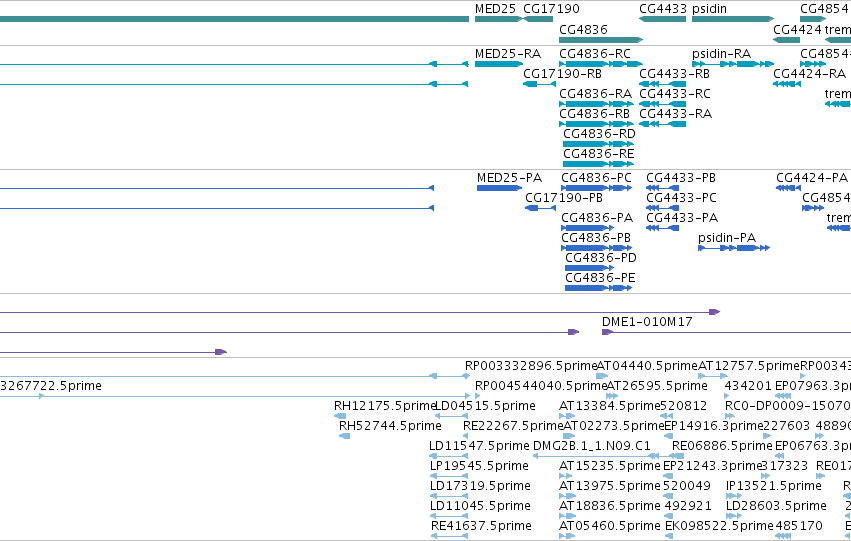Image resolution: width=851 pixels, height=541 pixels.
Task: Click the AT02273.5prime EST label
Action: tap(614, 427)
